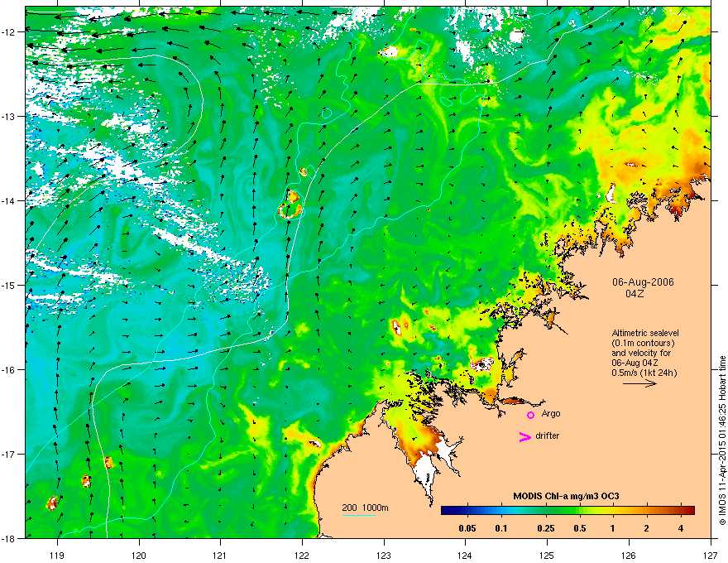Screen dimensions: 728x563
Task: Click the '200 1000m' depth legend text
Action: point(365,508)
